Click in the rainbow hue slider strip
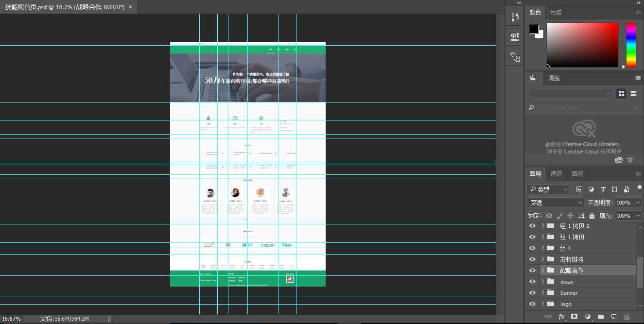This screenshot has height=324, width=644. (631, 44)
